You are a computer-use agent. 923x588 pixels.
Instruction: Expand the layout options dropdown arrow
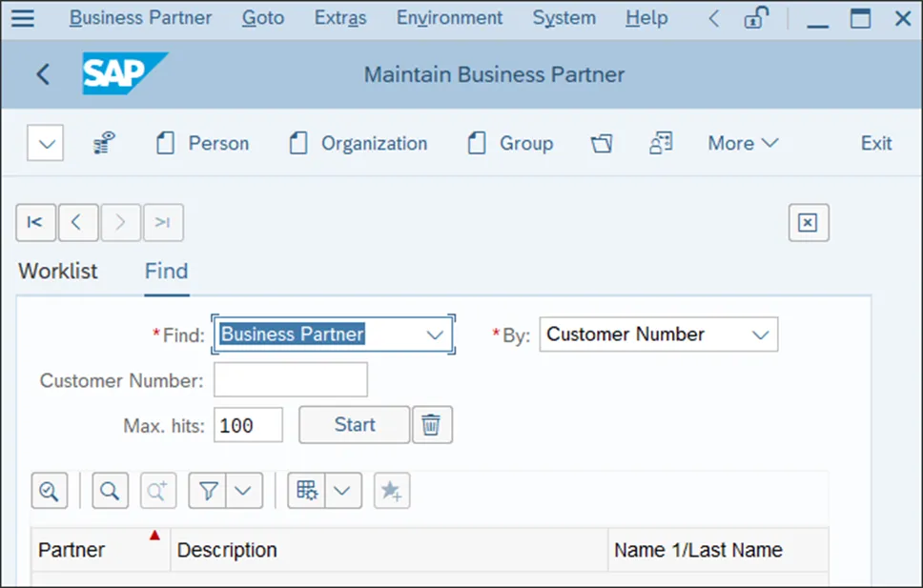[x=342, y=490]
